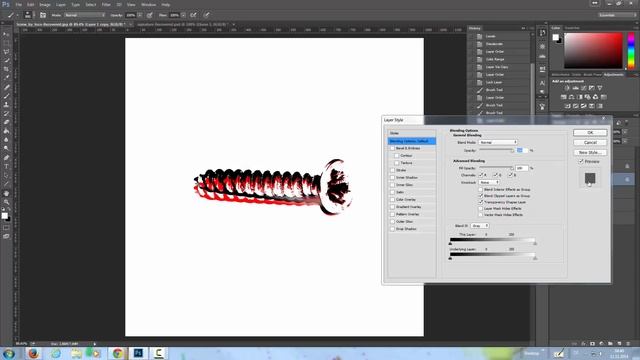Image resolution: width=640 pixels, height=360 pixels.
Task: Open the Opacity slider arrow in options bar
Action: tap(140, 15)
